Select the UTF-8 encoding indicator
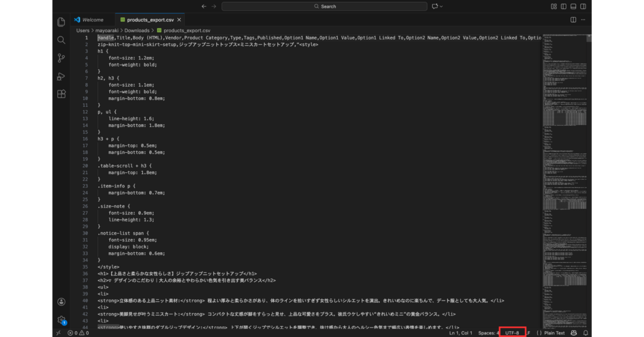 pyautogui.click(x=512, y=333)
